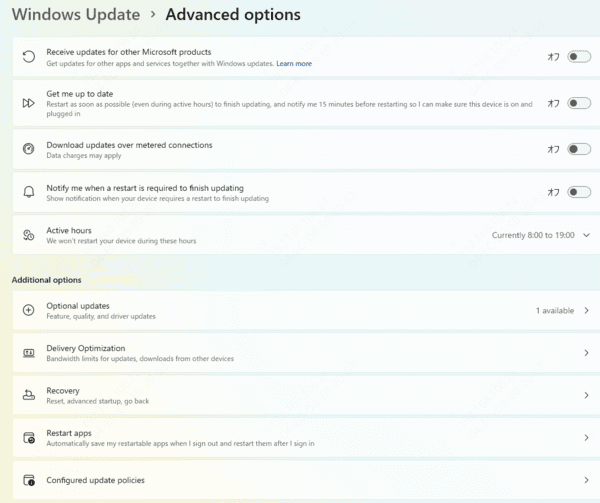Screen dimensions: 600x503
Task: Open Recovery via its chevron arrow
Action: 586,395
